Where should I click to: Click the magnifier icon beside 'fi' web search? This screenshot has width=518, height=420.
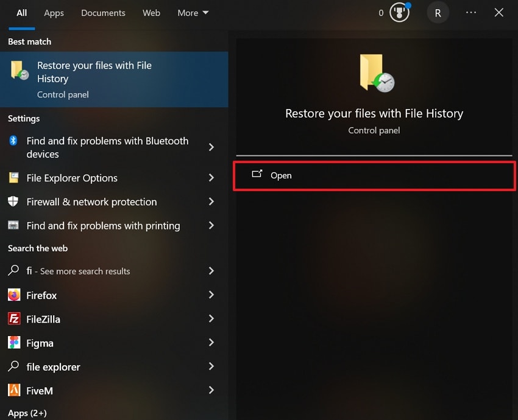[x=14, y=271]
